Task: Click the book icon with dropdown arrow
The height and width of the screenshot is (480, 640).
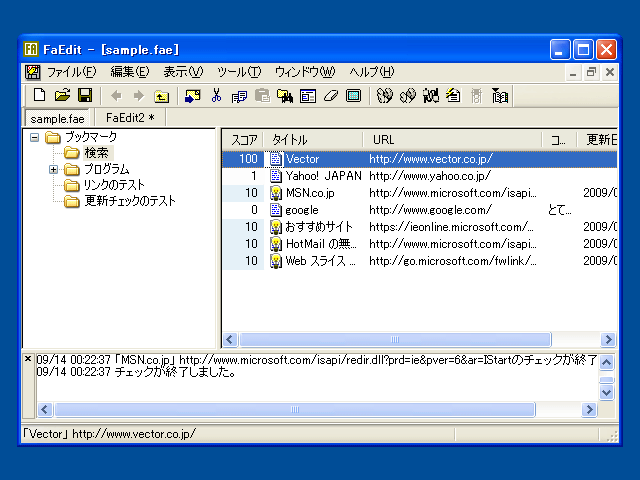Action: 500,96
